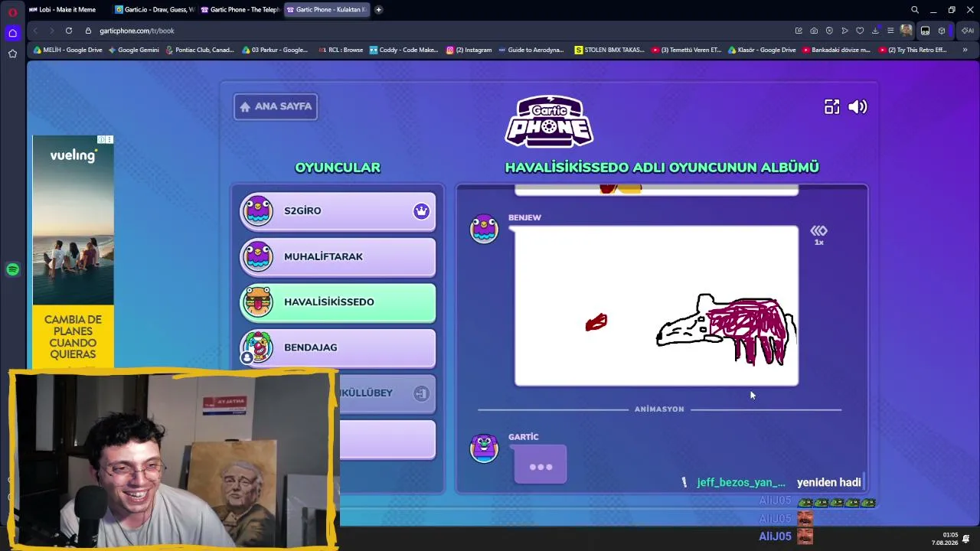This screenshot has width=980, height=551.
Task: Open Guide to Aerodyna bookmark
Action: tap(531, 50)
